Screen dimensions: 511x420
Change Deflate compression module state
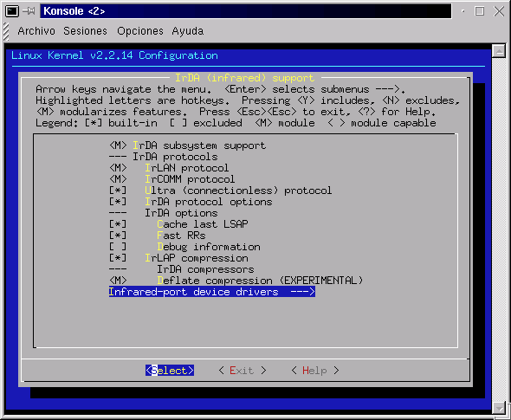[x=118, y=281]
